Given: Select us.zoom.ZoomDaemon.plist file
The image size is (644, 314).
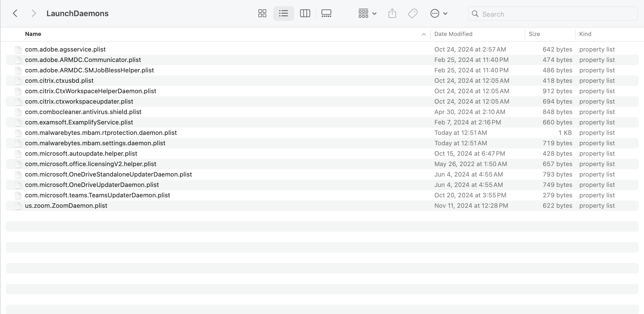Looking at the screenshot, I should tap(66, 206).
